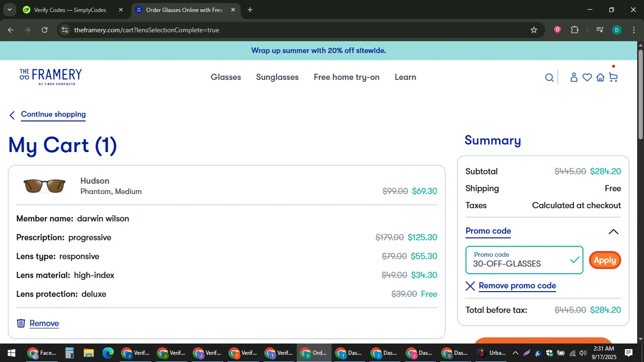
Task: Click the Calculated at checkout tax text
Action: (x=577, y=205)
